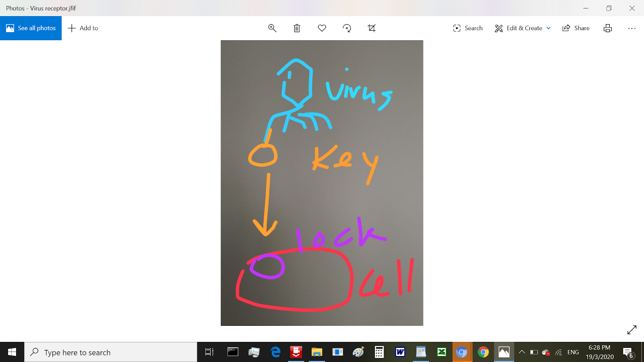This screenshot has height=362, width=644.
Task: Open the notepad-style app in taskbar
Action: click(x=421, y=352)
